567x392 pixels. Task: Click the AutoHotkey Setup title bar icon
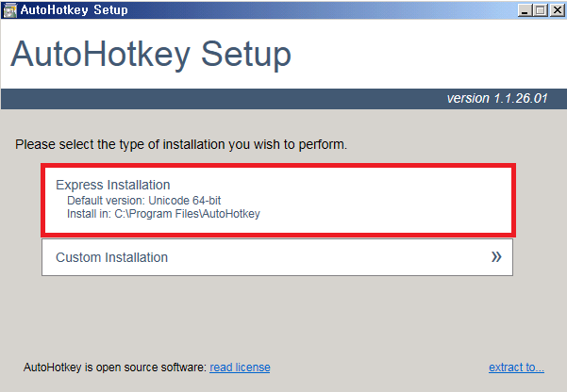coord(9,10)
